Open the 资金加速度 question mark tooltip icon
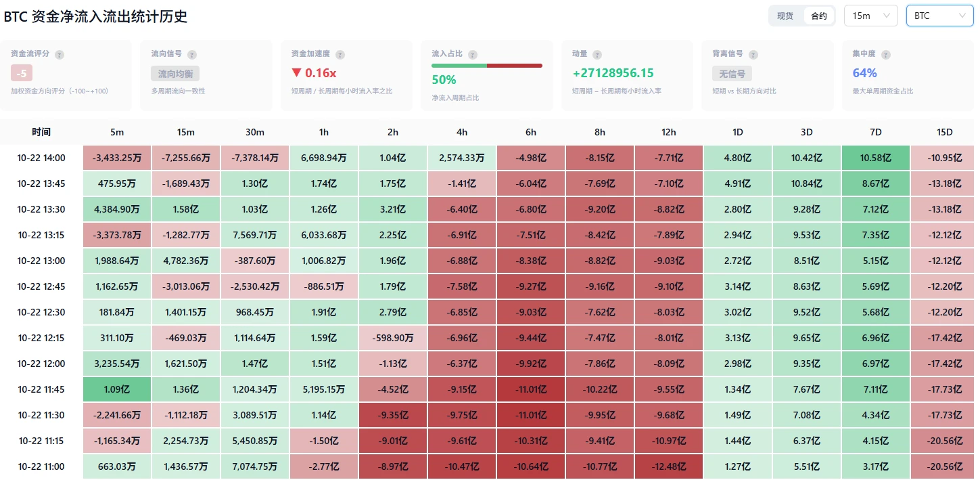The image size is (980, 480). click(340, 54)
